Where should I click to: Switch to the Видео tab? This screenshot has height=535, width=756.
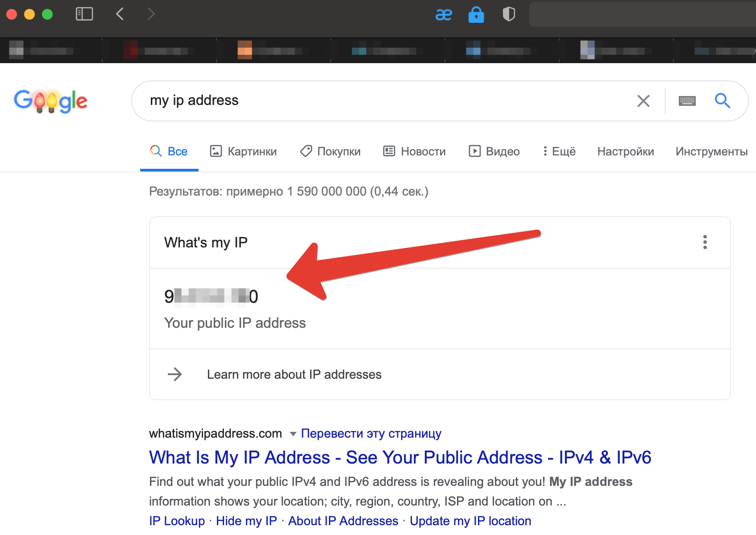494,151
